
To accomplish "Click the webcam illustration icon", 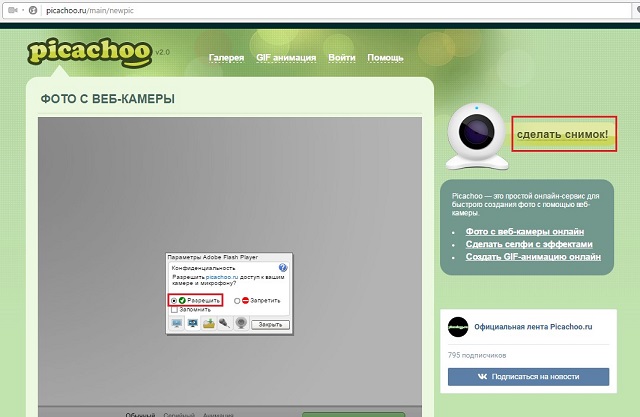I will coord(477,137).
